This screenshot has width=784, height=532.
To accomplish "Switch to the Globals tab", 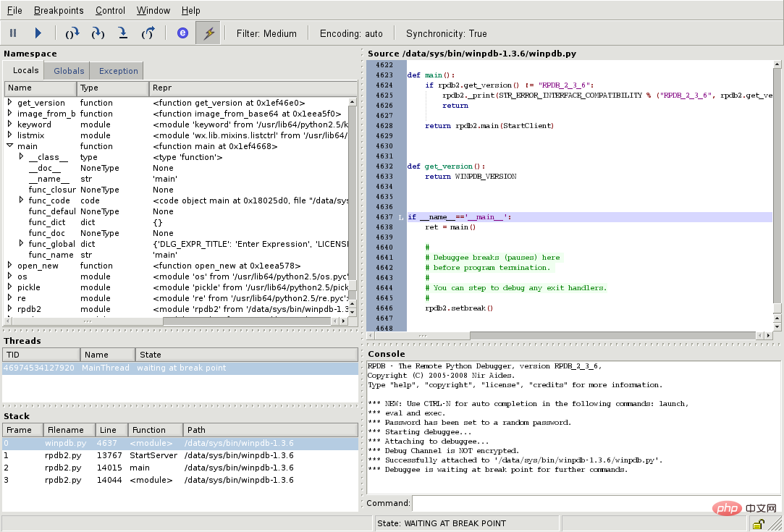I will point(69,71).
